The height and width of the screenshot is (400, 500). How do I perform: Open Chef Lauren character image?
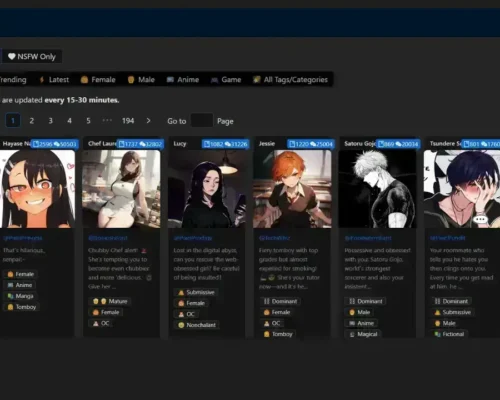tap(121, 189)
